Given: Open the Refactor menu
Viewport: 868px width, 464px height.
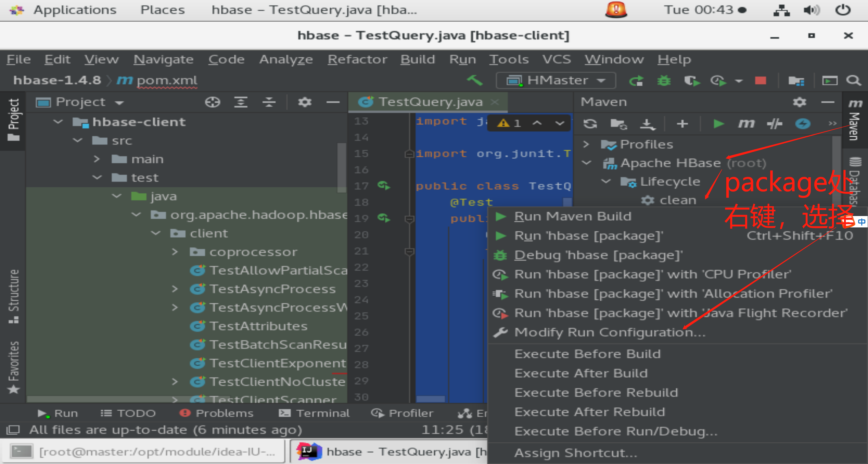Looking at the screenshot, I should (x=357, y=59).
